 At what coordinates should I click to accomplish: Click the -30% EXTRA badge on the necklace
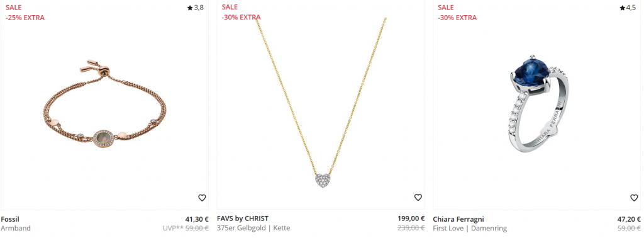[x=241, y=17]
